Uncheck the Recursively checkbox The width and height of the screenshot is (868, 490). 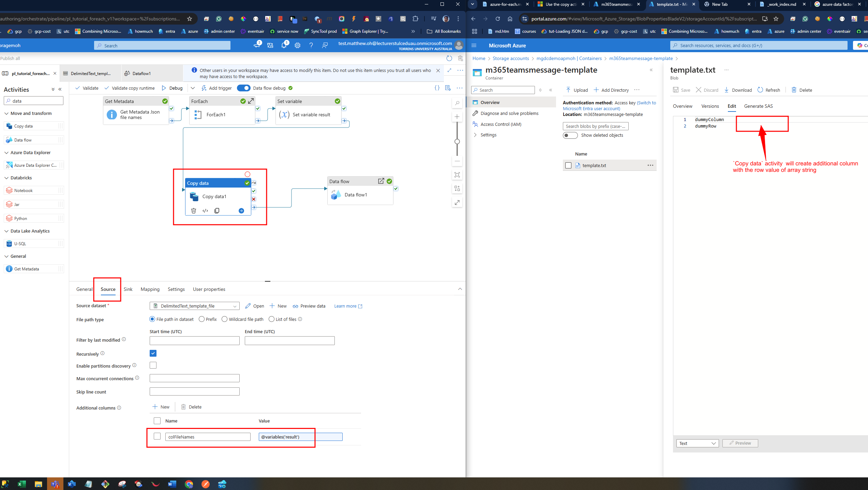(x=153, y=353)
